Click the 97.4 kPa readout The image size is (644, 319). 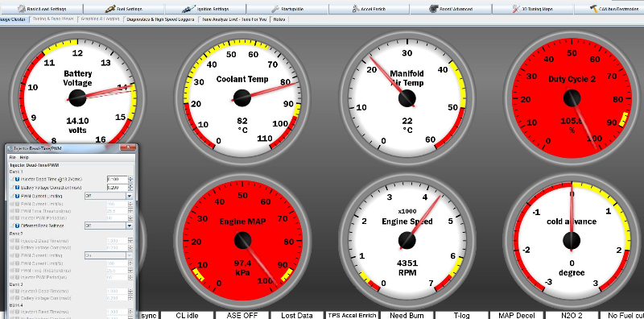(242, 267)
